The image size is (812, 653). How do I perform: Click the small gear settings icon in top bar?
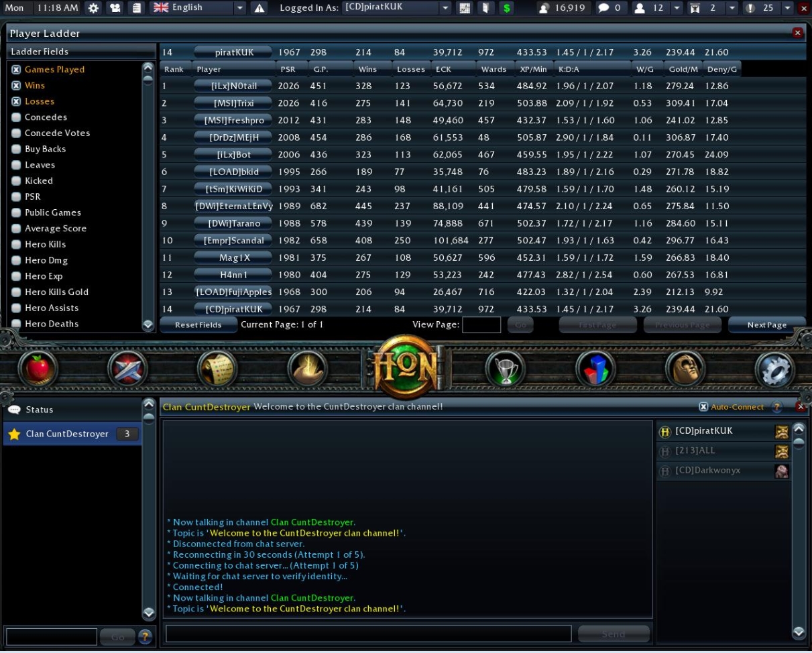[93, 8]
